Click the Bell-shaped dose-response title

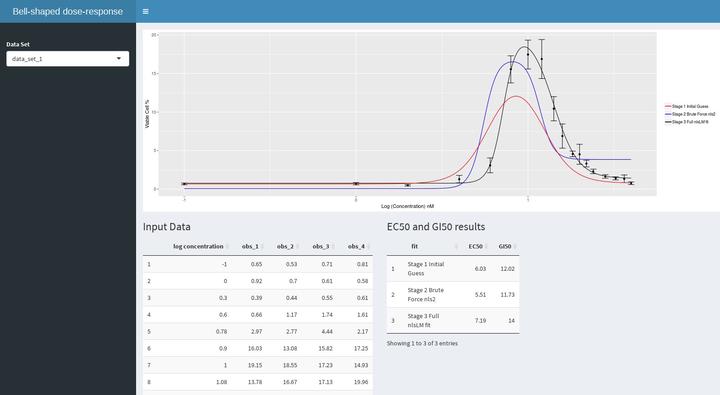click(x=68, y=11)
